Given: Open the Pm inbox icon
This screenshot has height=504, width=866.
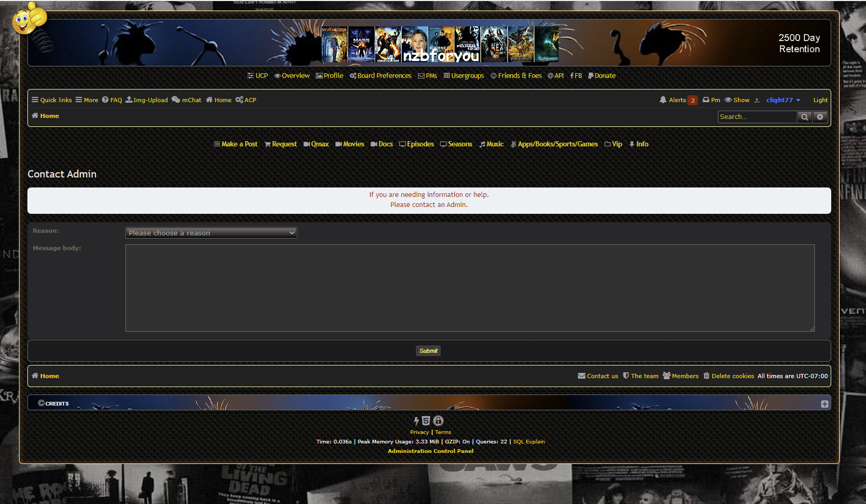Looking at the screenshot, I should pos(706,100).
